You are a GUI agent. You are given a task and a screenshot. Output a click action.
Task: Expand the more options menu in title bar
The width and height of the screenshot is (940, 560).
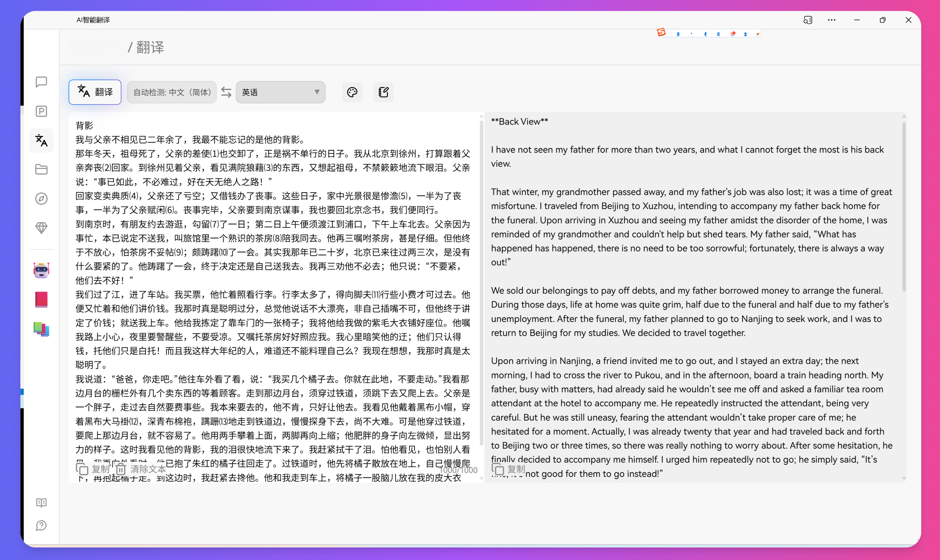(x=832, y=20)
